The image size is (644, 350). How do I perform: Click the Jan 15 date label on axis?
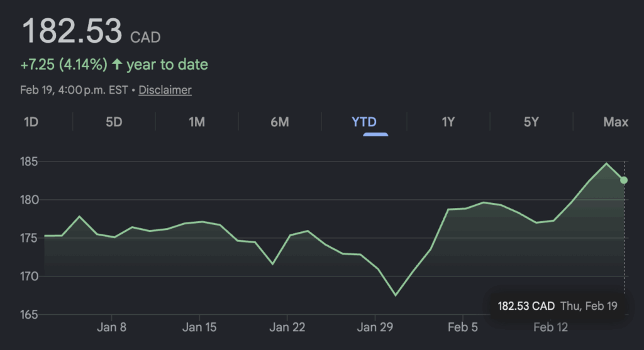click(201, 327)
